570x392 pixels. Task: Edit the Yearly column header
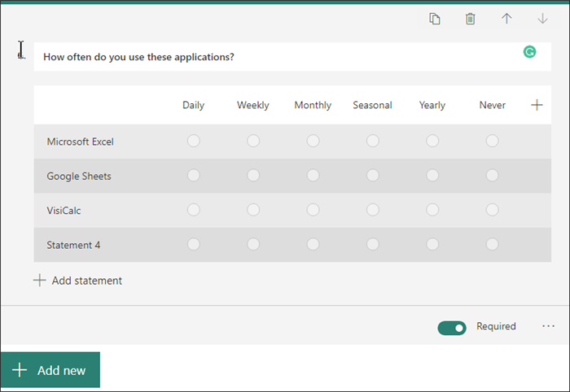pyautogui.click(x=432, y=105)
